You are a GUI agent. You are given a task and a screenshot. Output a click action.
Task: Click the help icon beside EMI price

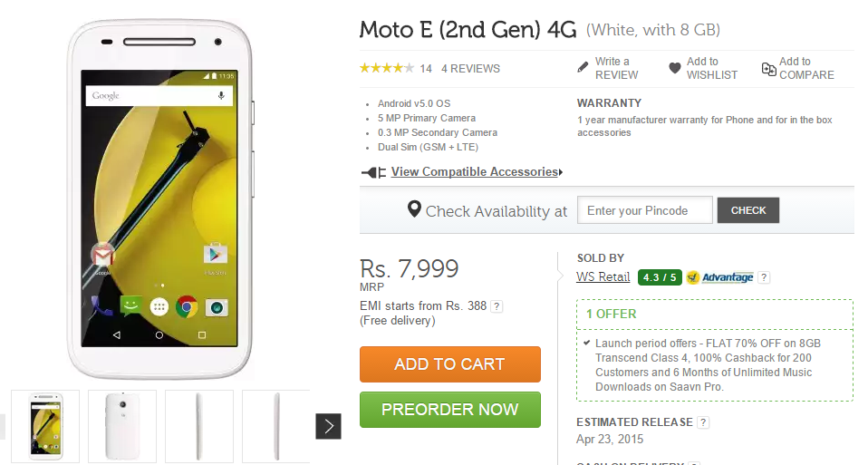[497, 306]
